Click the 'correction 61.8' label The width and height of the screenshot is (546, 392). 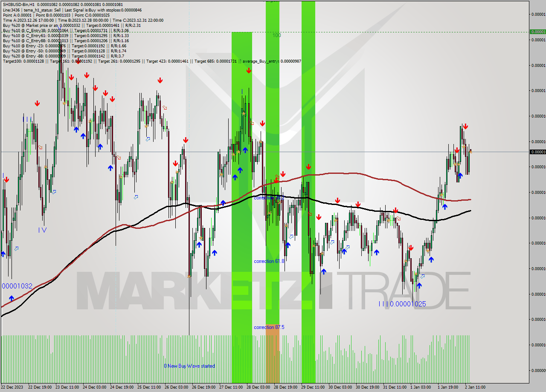[269, 261]
